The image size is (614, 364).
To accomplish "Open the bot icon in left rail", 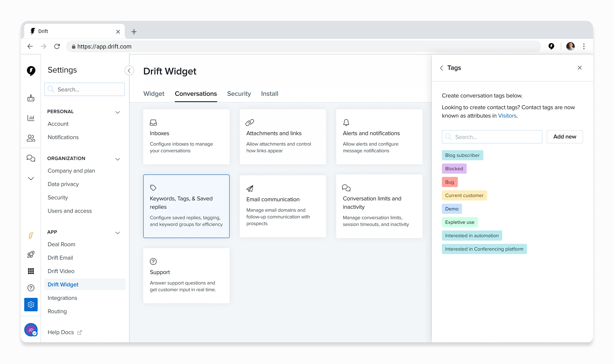I will [x=31, y=98].
